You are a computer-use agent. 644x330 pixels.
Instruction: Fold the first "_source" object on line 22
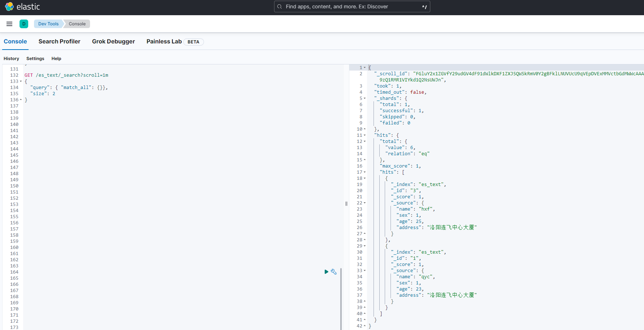tap(364, 203)
